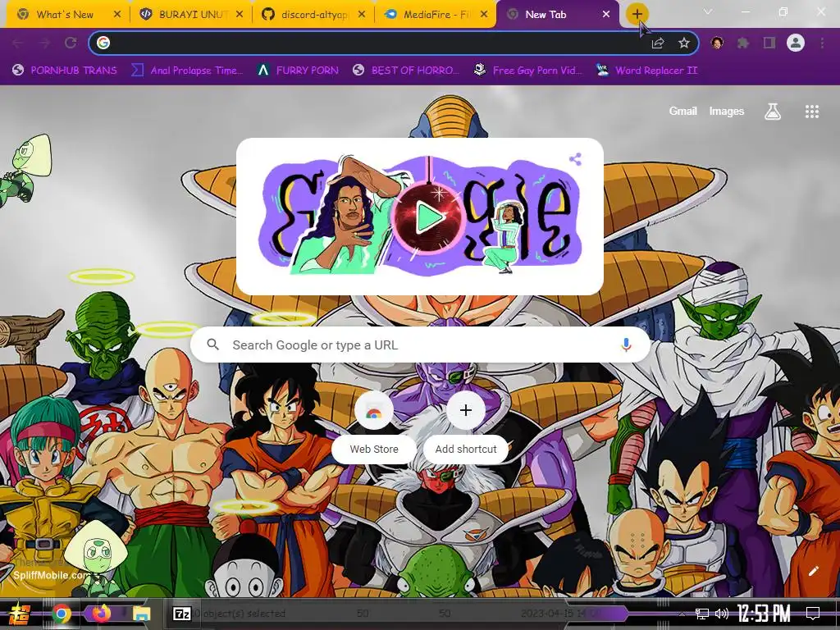Open the Extensions puzzle icon
840x630 pixels.
click(x=743, y=43)
